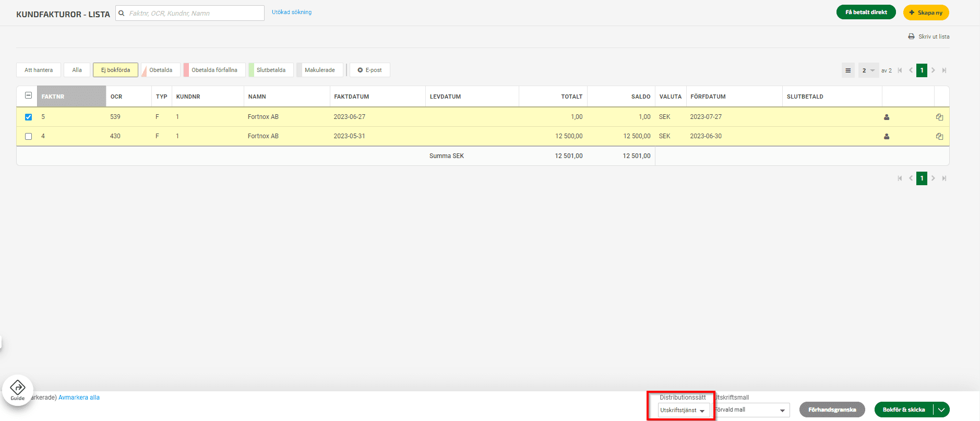The image size is (980, 421).
Task: Select the Ej bokförda filter tab
Action: pos(115,70)
